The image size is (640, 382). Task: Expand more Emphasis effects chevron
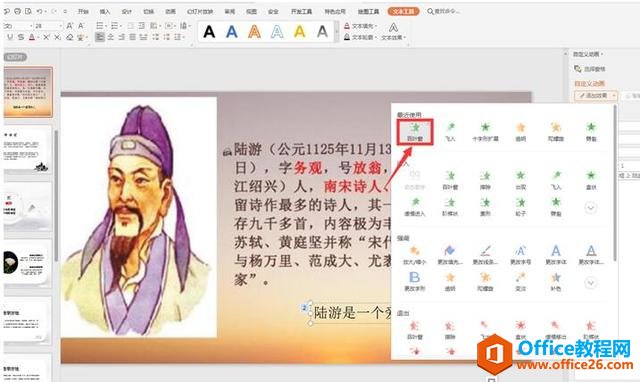pyautogui.click(x=590, y=282)
